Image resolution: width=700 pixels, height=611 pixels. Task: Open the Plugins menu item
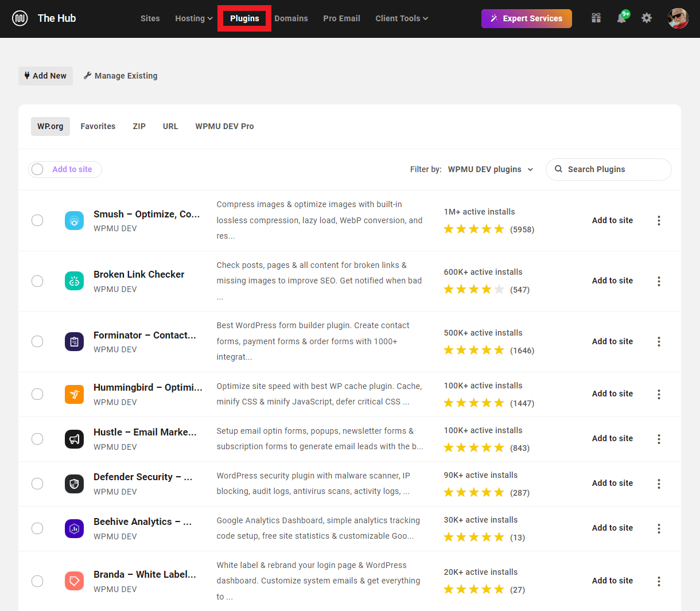(x=244, y=18)
